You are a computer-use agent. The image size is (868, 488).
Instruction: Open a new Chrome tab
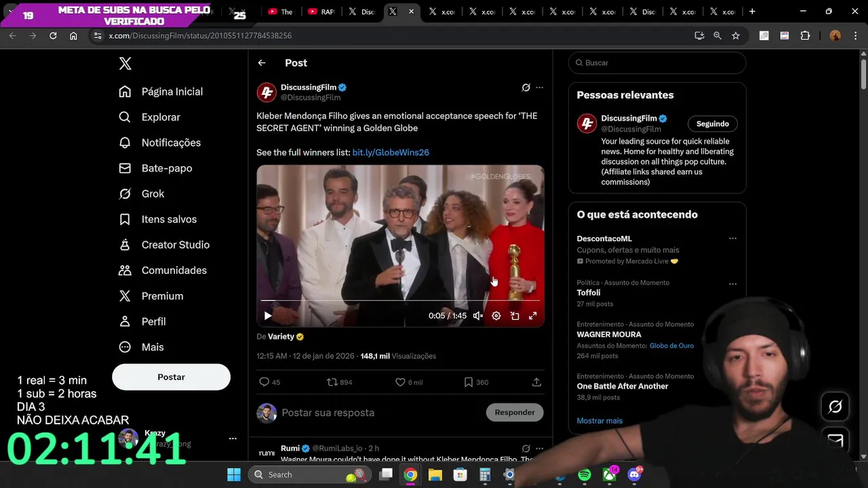(x=752, y=12)
